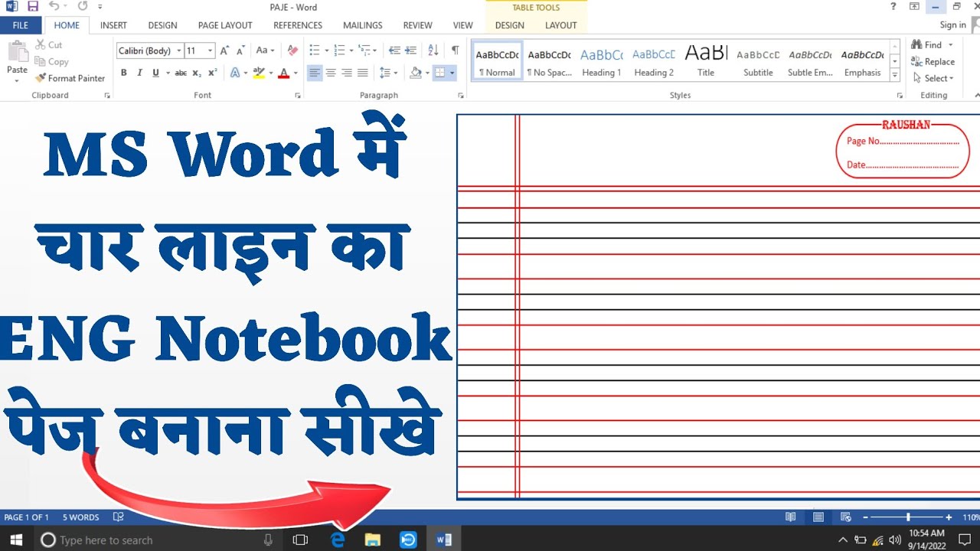Click Decrease Indent icon
This screenshot has width=980, height=551.
pos(394,51)
